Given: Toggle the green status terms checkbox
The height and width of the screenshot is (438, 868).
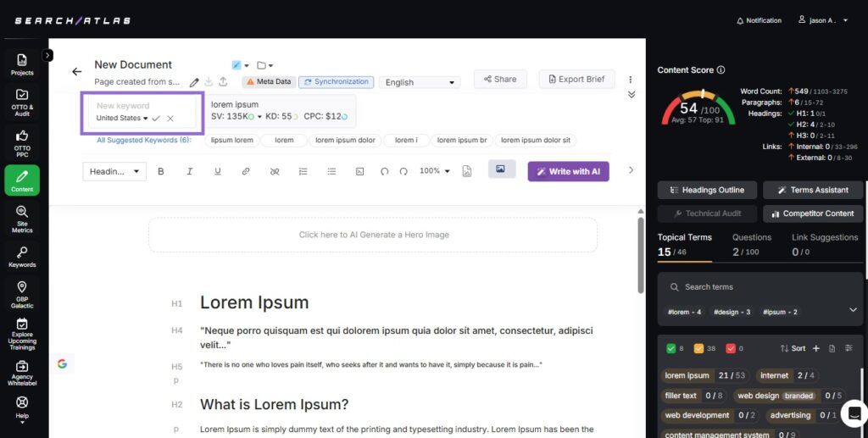Looking at the screenshot, I should (x=671, y=348).
